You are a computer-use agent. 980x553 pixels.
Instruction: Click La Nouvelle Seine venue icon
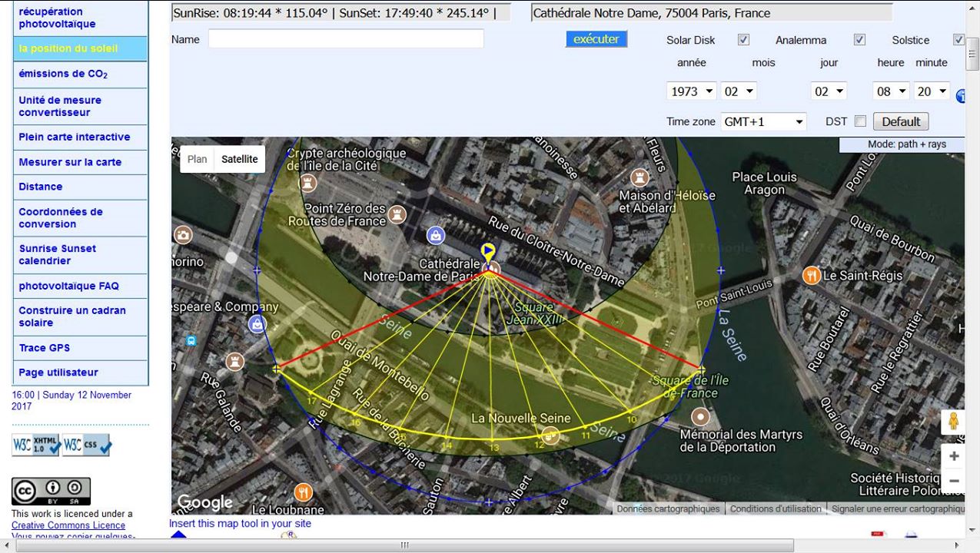550,436
